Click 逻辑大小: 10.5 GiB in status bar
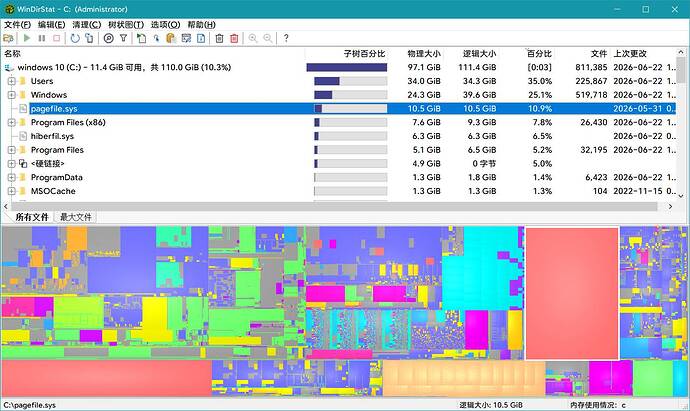This screenshot has height=411, width=690. coord(491,405)
